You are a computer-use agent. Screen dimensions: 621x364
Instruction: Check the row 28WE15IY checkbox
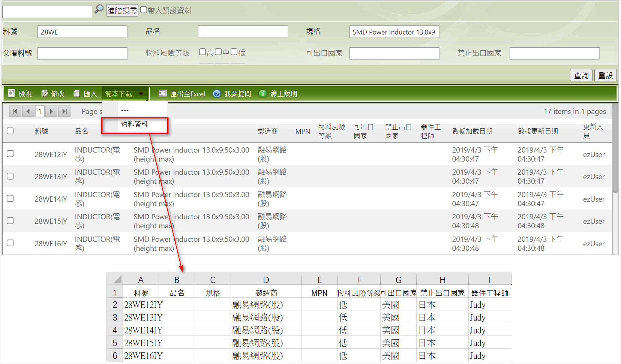coord(10,221)
